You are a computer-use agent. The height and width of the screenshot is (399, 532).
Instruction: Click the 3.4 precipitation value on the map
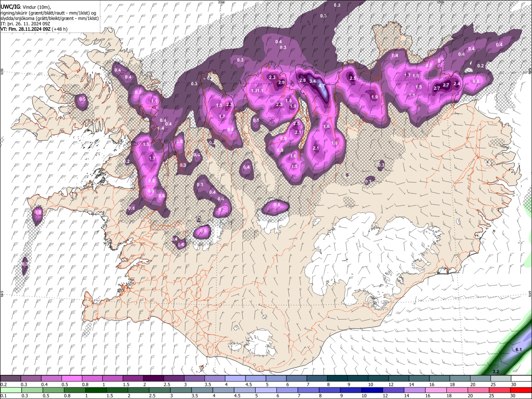click(313, 81)
